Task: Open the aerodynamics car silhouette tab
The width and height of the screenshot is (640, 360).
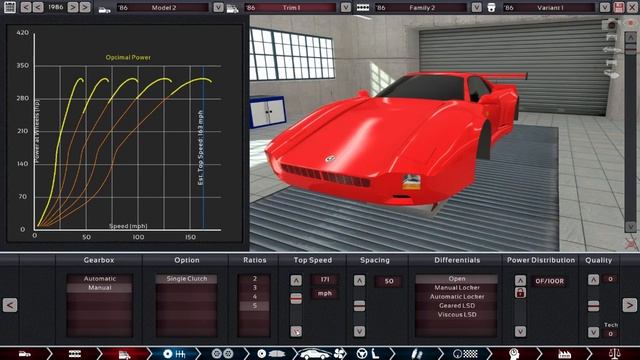Action: point(322,354)
